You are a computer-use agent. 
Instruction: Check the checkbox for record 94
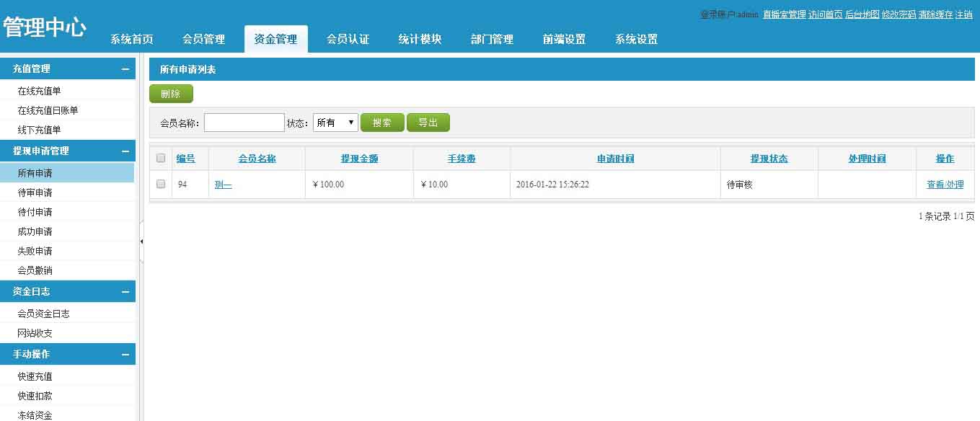[161, 185]
